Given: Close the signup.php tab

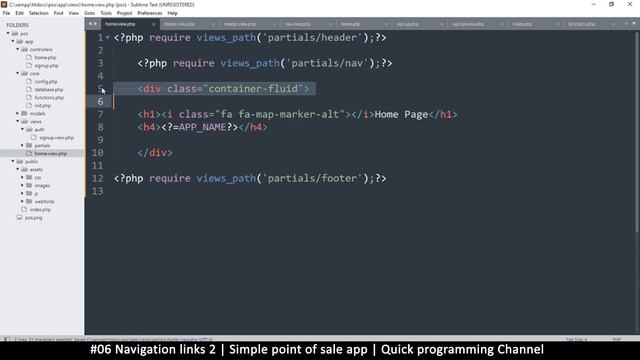Looking at the screenshot, I should (x=442, y=24).
